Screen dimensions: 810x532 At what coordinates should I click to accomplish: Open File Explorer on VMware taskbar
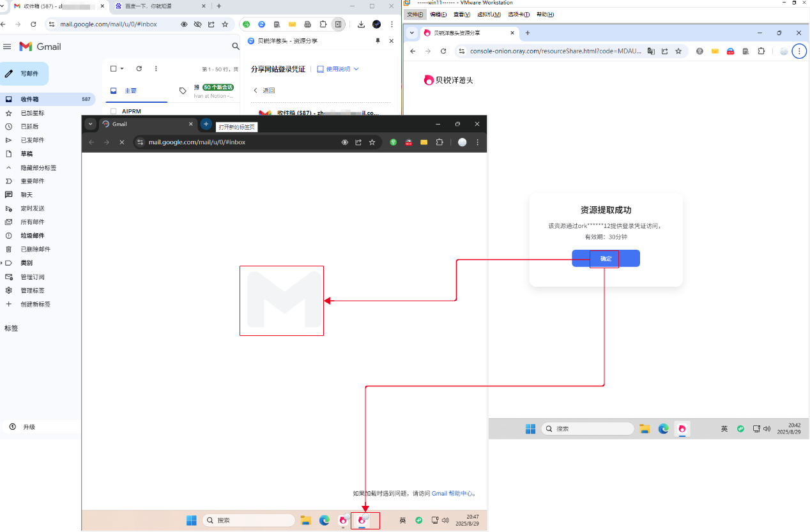[645, 429]
